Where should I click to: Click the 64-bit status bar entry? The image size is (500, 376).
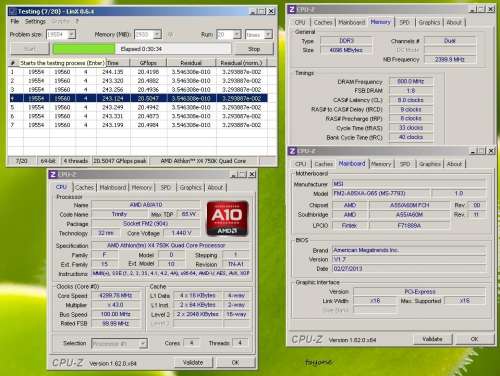48,161
